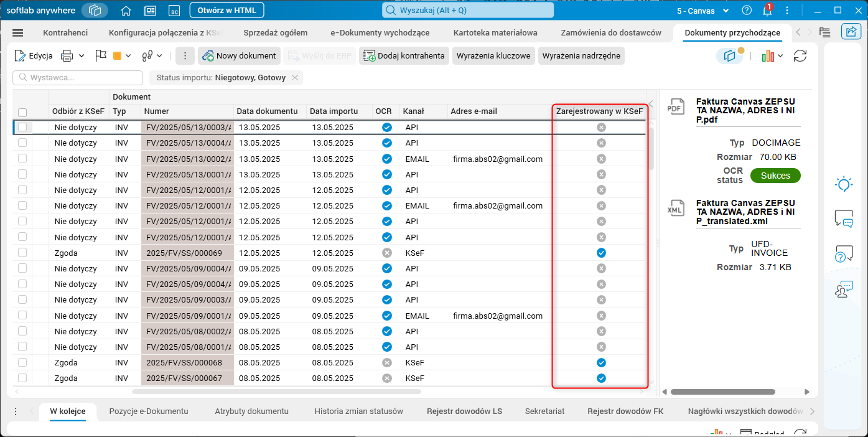Click the PDF file icon in preview panel

pos(675,106)
